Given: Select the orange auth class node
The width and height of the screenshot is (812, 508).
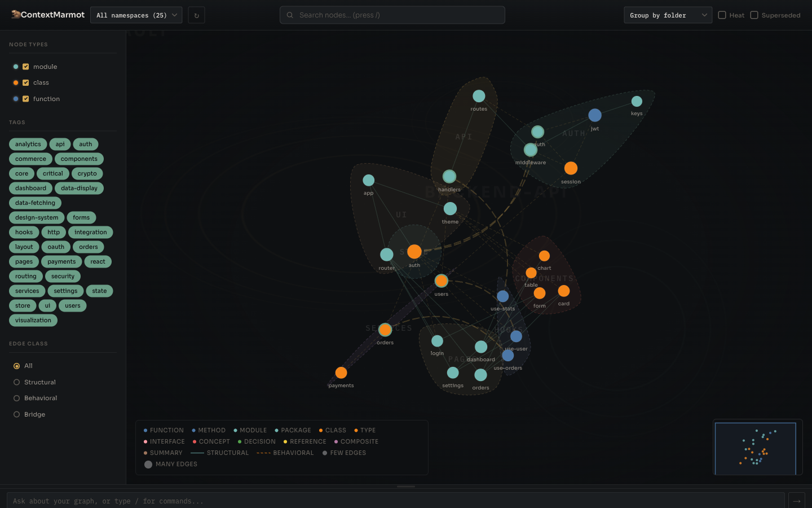Looking at the screenshot, I should pyautogui.click(x=414, y=251).
